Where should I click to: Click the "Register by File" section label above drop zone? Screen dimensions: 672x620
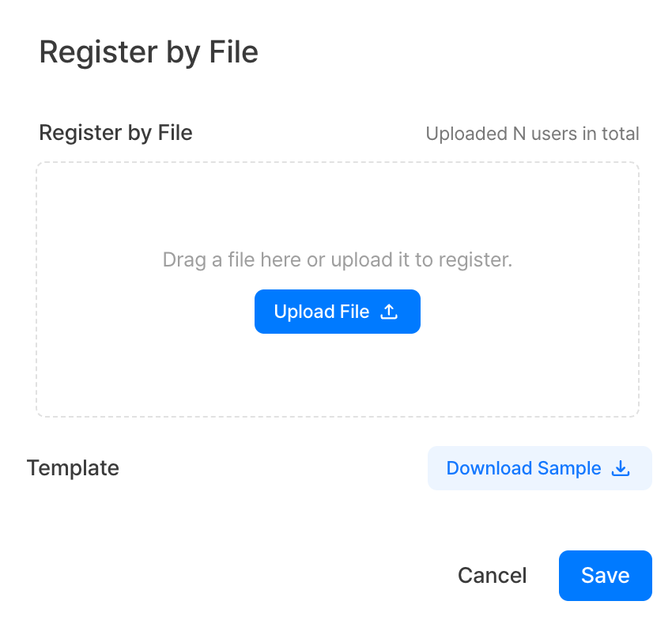[x=115, y=132]
